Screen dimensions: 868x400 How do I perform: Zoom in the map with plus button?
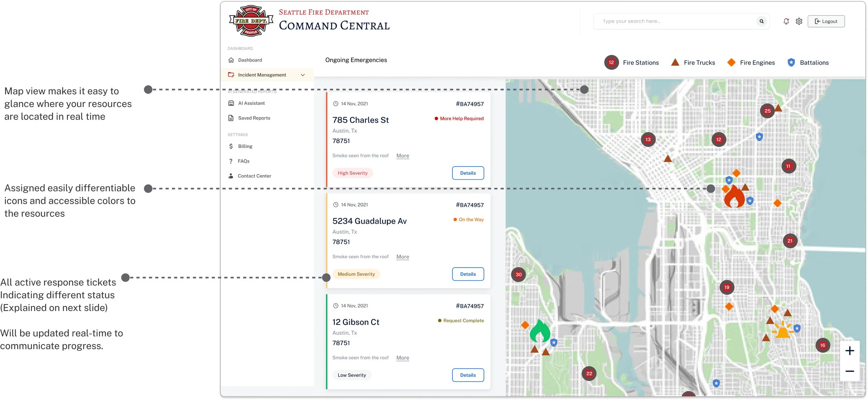pos(849,351)
